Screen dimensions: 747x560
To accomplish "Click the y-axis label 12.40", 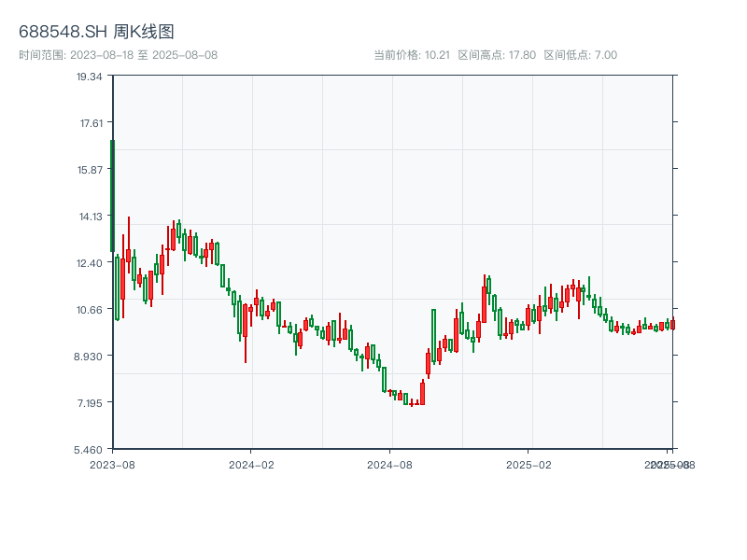I will click(x=90, y=263).
